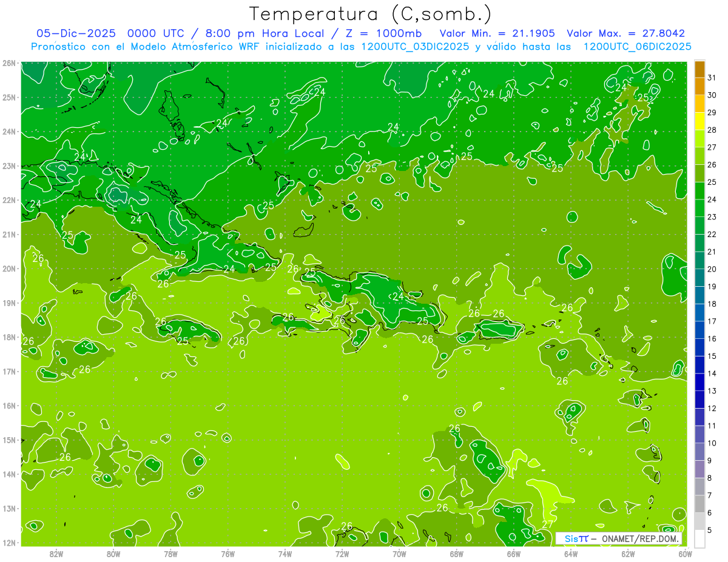Click legend value 31
Image resolution: width=728 pixels, height=562 pixels.
[x=712, y=78]
